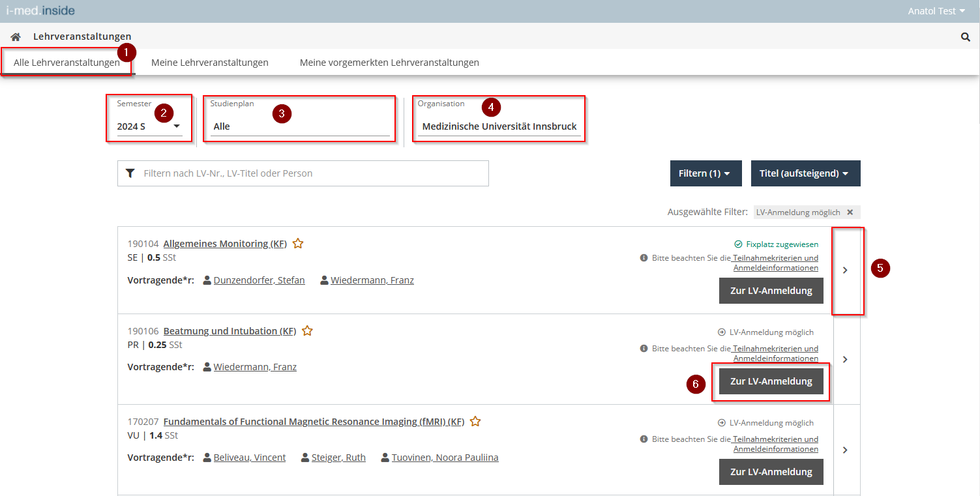980x496 pixels.
Task: Click info icon in Allgemeines Monitoring row
Action: coord(644,258)
